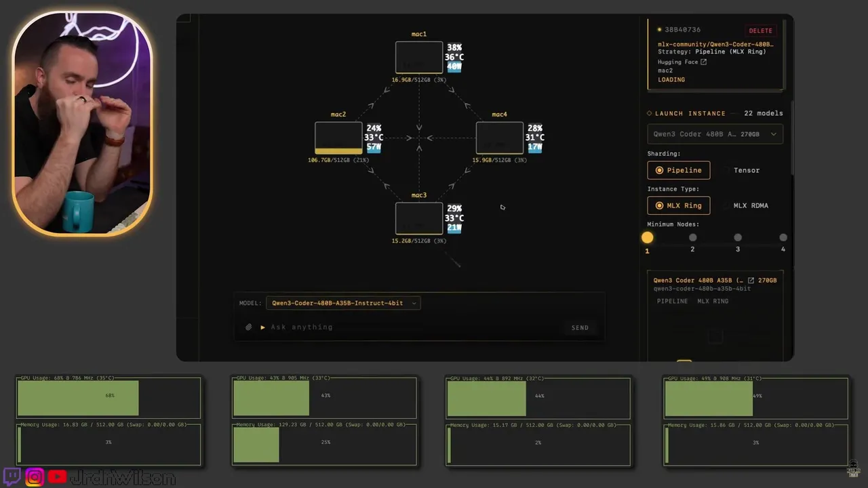Set minimum nodes slider to 4
Screen dimensions: 868x488
pyautogui.click(x=783, y=238)
